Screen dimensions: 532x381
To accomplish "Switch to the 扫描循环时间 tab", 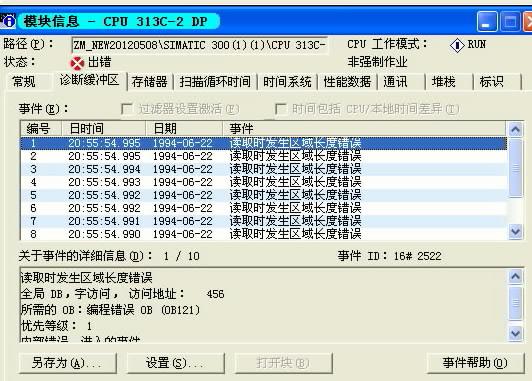I will [215, 82].
